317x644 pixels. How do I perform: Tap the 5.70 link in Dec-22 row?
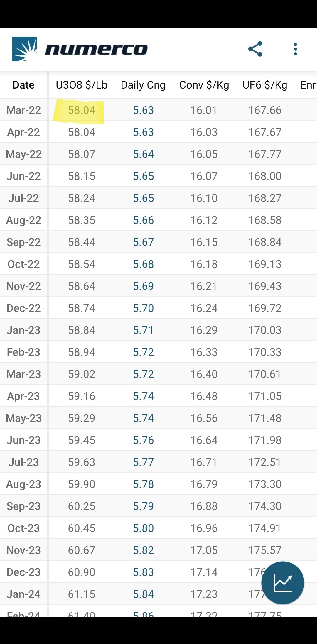[x=143, y=308]
